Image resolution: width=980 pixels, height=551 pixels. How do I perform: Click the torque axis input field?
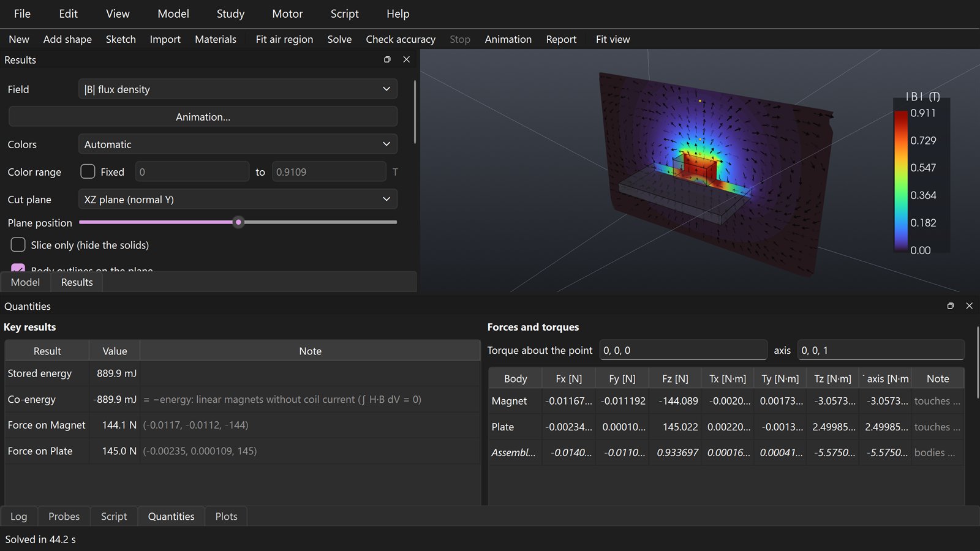[881, 350]
